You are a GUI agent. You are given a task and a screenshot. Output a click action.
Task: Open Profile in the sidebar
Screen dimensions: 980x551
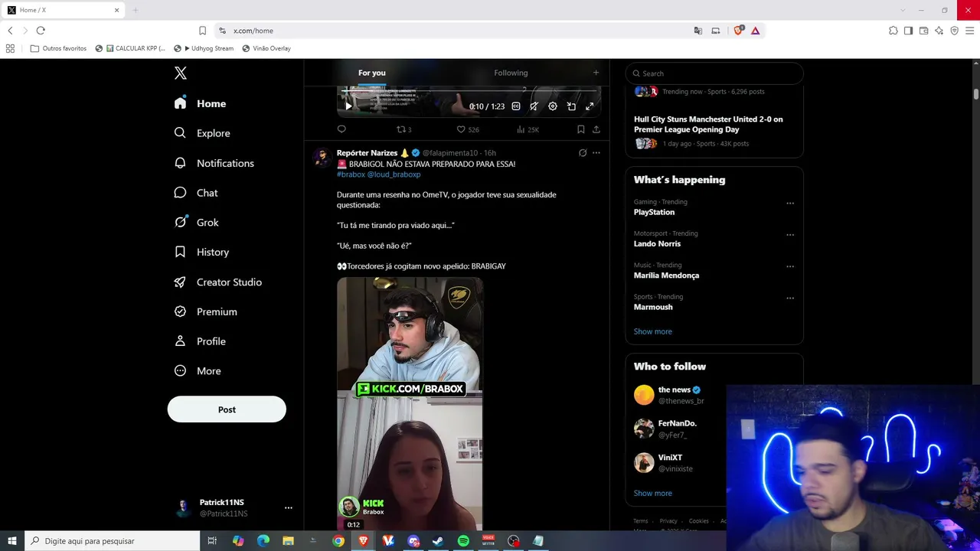click(199, 341)
